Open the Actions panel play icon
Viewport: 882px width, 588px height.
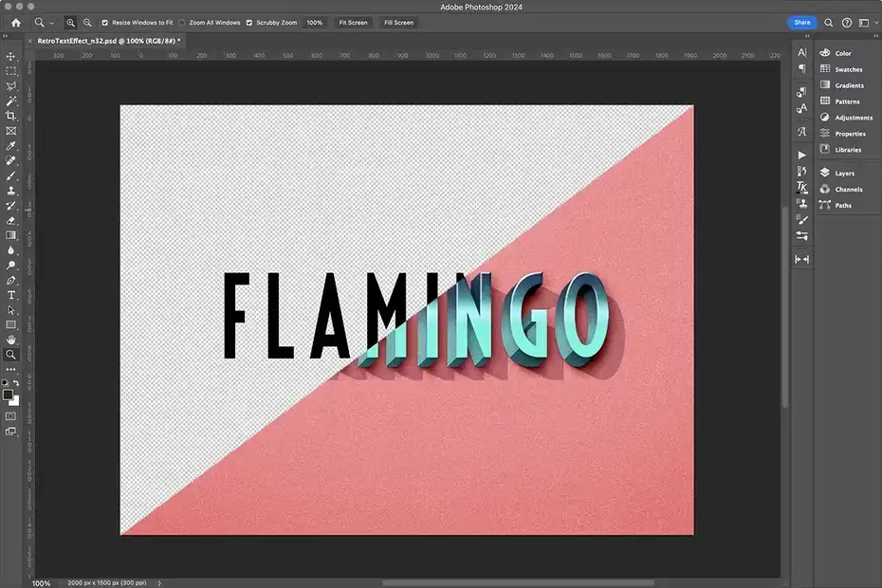(x=801, y=156)
